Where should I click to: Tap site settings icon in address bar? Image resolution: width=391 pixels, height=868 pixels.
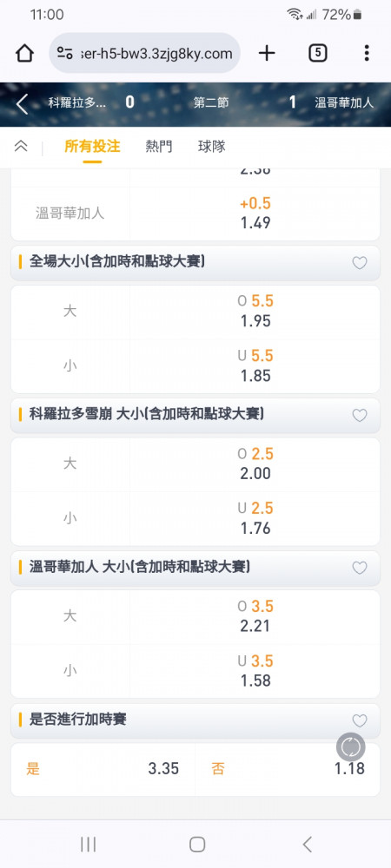click(64, 53)
